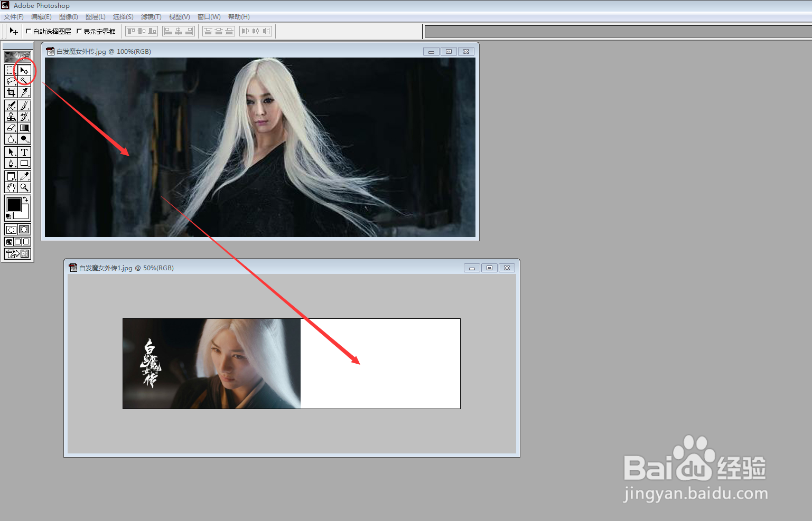Select the Hand tool
The image size is (812, 521).
coord(11,187)
